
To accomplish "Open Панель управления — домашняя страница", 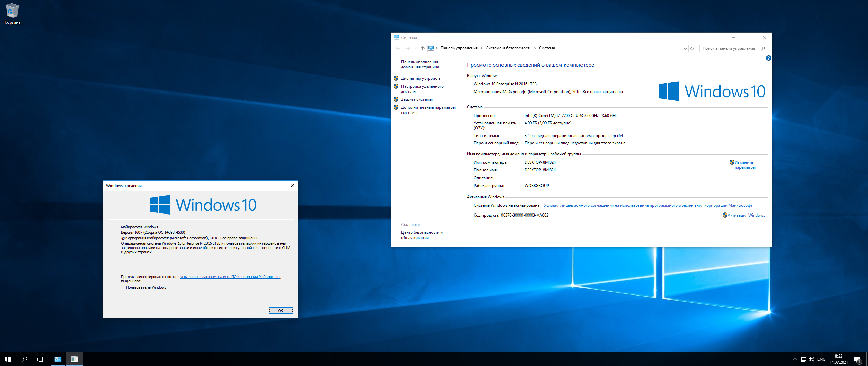I will click(x=422, y=64).
